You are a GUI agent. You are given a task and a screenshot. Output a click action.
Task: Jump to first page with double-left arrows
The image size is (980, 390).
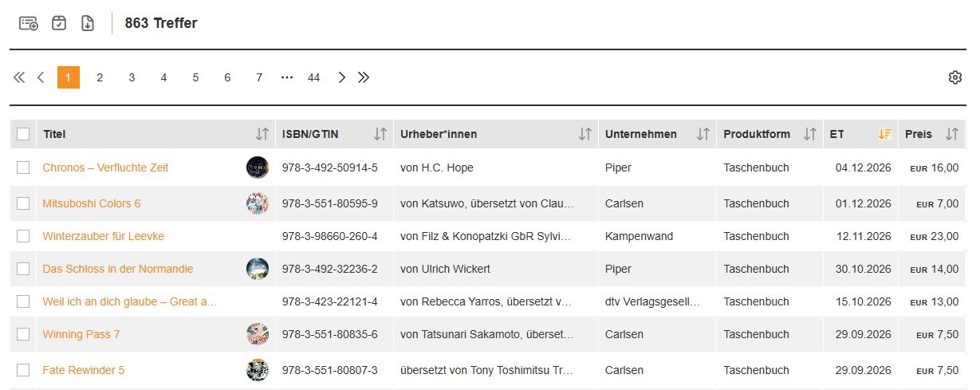19,77
